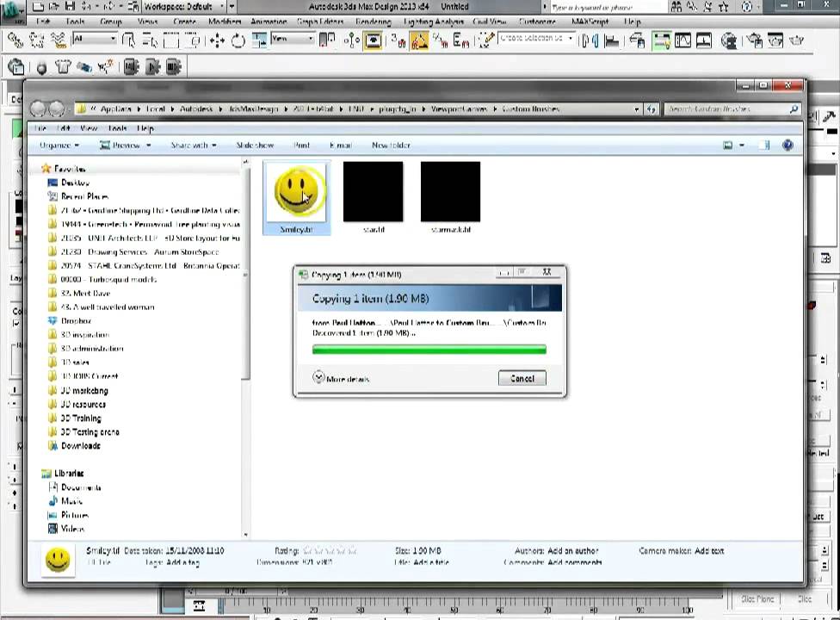Open the Explorer Tools menu
Screen dimensions: 840x620
[x=117, y=128]
